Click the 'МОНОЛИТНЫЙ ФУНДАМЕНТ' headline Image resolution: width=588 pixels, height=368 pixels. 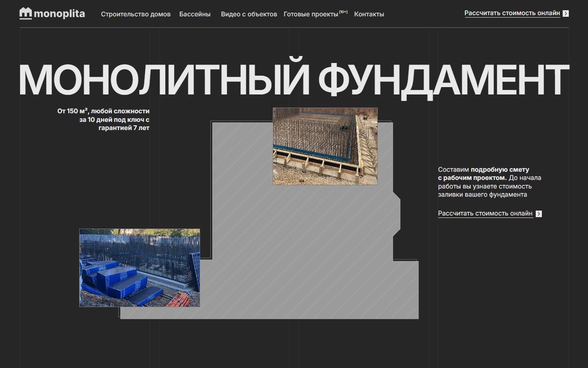tap(294, 79)
